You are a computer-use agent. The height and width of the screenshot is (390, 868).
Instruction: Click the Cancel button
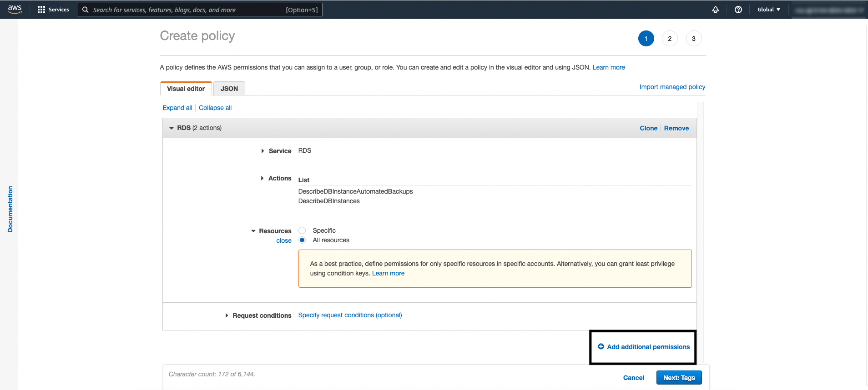tap(634, 378)
